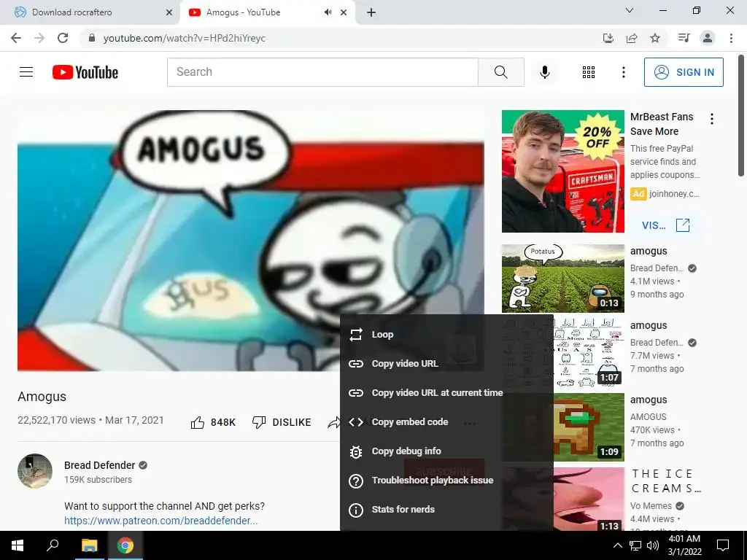Viewport: 747px width, 560px height.
Task: Click the 4:01 AM taskbar clock
Action: [684, 539]
